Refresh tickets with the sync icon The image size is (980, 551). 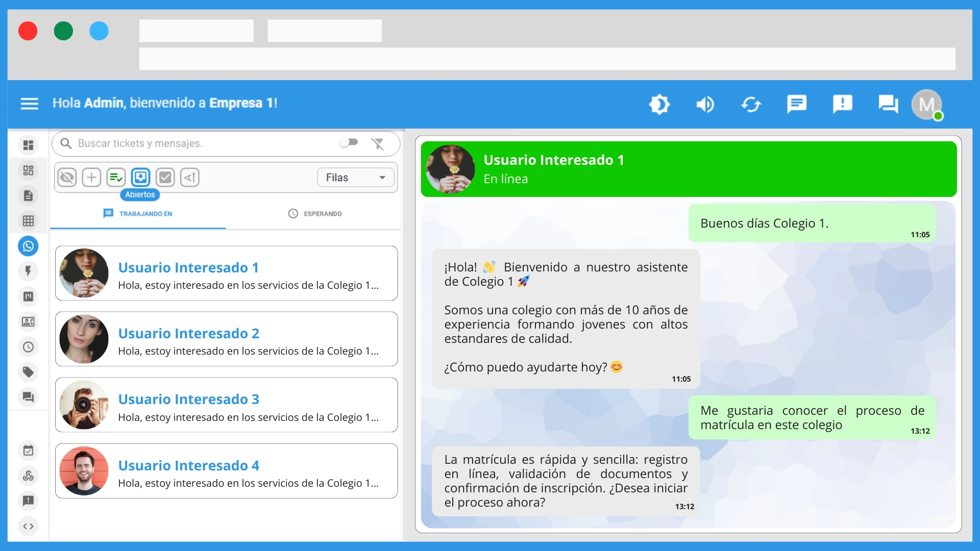[751, 104]
